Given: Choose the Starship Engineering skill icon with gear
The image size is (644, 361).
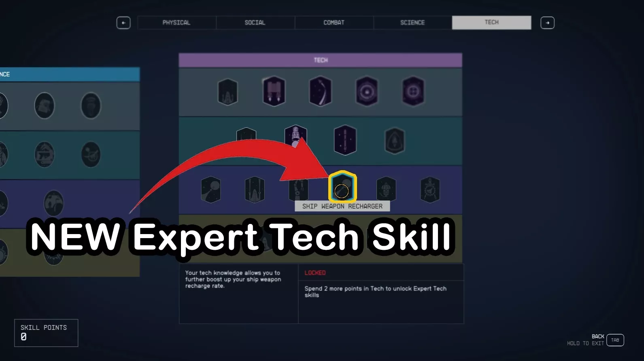Looking at the screenshot, I should click(430, 189).
